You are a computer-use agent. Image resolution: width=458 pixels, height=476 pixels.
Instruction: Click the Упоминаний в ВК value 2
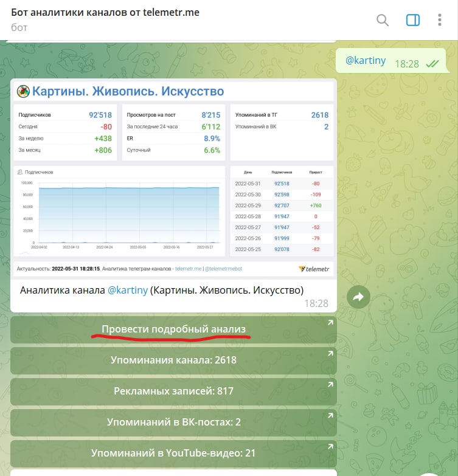click(326, 126)
